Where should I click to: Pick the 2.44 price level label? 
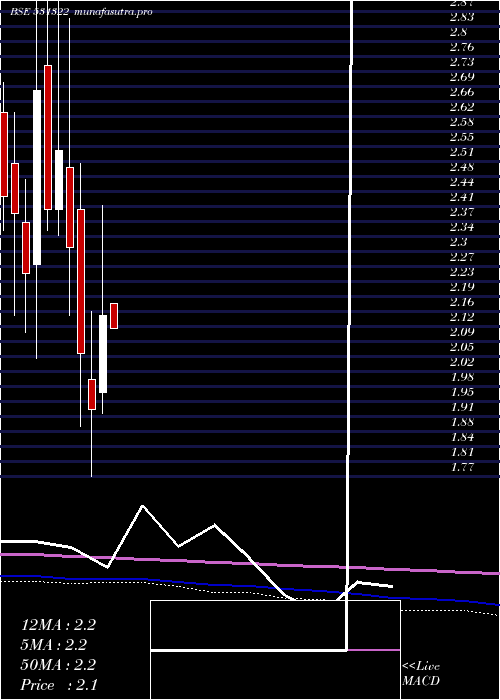(x=461, y=182)
